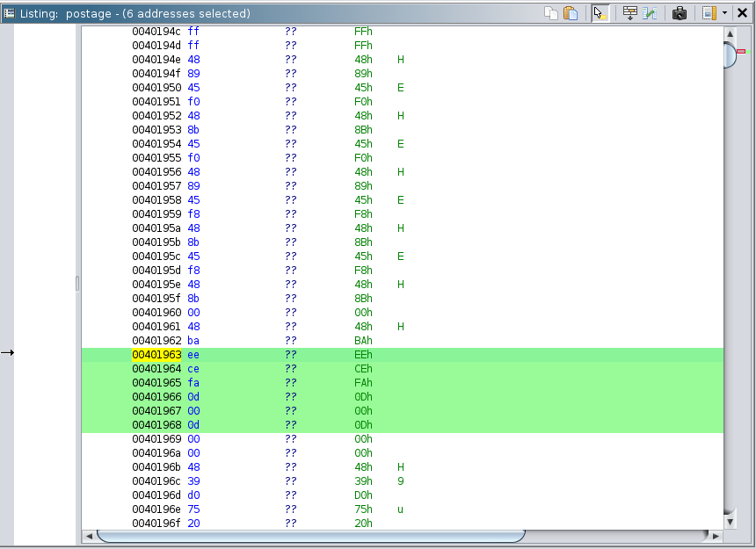Click the EEh operand in highlighted row
This screenshot has height=549, width=756.
(363, 355)
